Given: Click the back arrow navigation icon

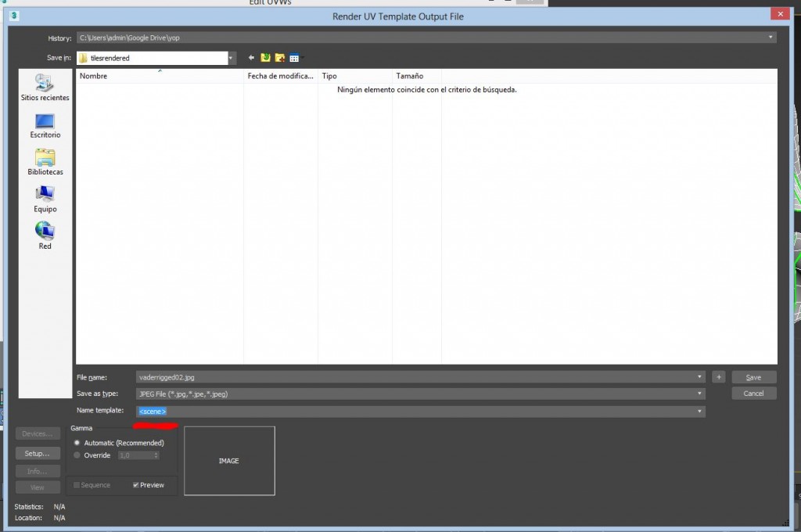Looking at the screenshot, I should point(252,58).
